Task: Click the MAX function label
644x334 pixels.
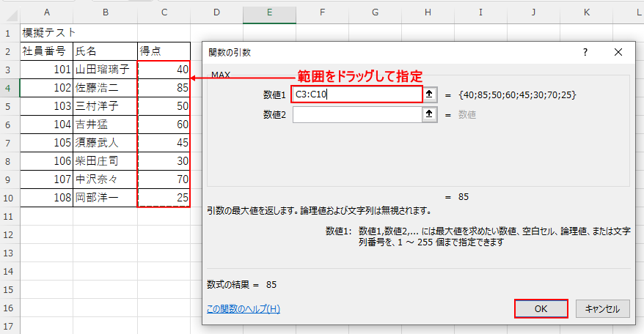Action: [x=221, y=75]
